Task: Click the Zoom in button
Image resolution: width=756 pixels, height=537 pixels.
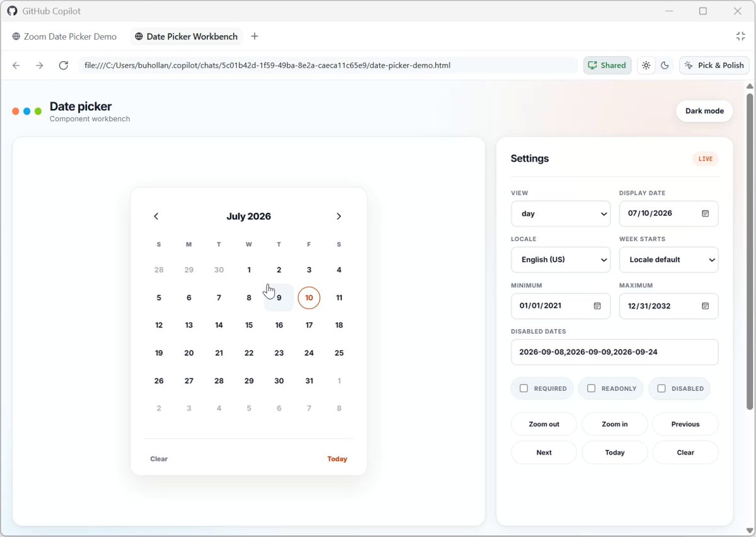Action: tap(615, 424)
